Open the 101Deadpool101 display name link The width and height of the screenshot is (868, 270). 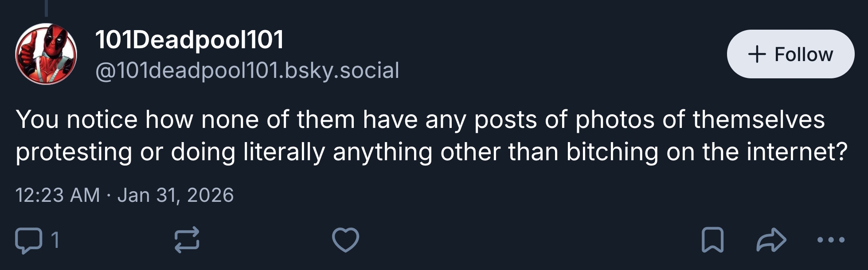pos(189,40)
